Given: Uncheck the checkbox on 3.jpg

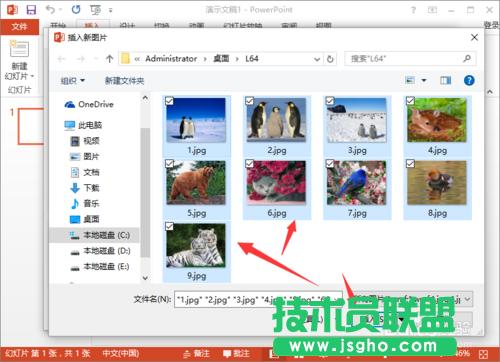Looking at the screenshot, I should (330, 101).
